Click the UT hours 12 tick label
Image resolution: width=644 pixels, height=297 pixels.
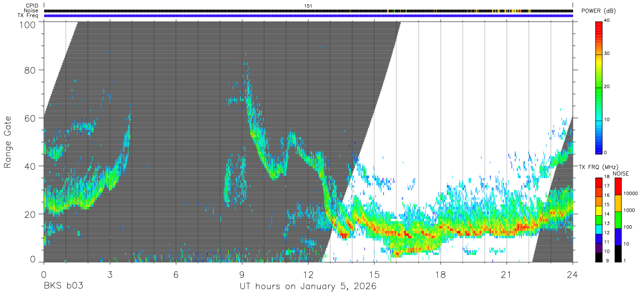(x=308, y=274)
